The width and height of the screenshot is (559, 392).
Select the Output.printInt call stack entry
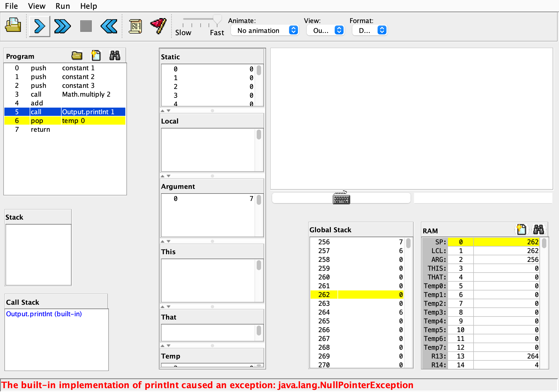click(x=44, y=314)
